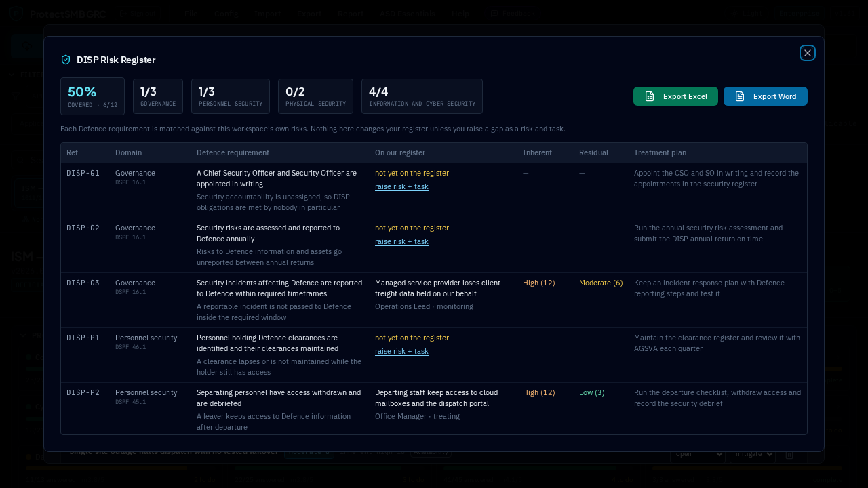
Task: Click the managed service provider freight data risk
Action: [437, 288]
